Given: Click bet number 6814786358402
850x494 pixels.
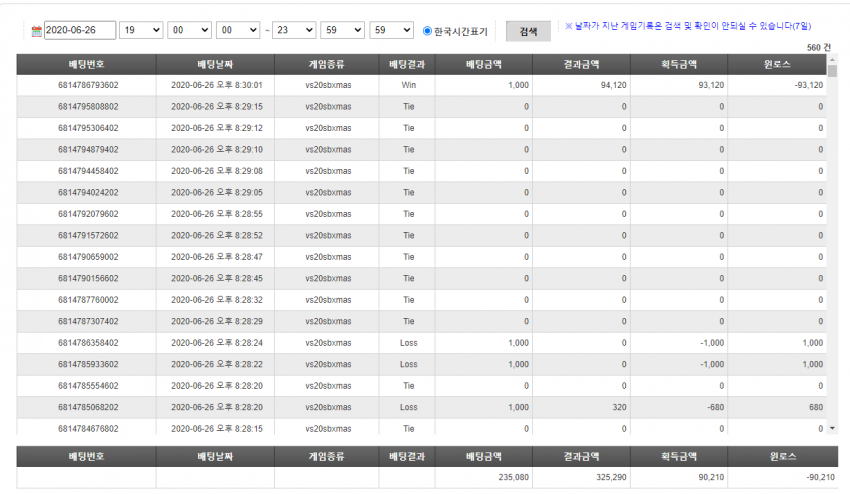Looking at the screenshot, I should [88, 343].
